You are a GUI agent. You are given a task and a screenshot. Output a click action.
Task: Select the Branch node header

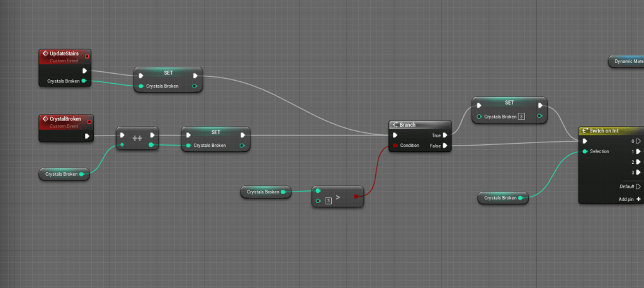coord(420,125)
